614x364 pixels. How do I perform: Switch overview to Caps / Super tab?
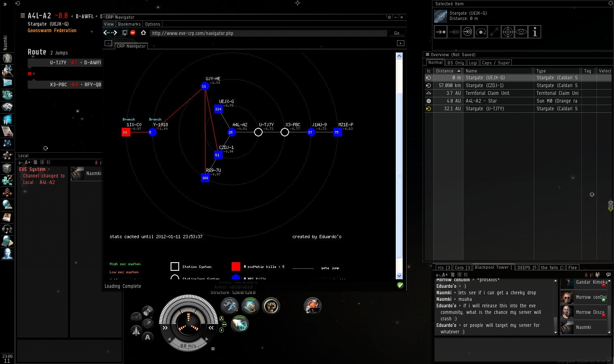496,63
